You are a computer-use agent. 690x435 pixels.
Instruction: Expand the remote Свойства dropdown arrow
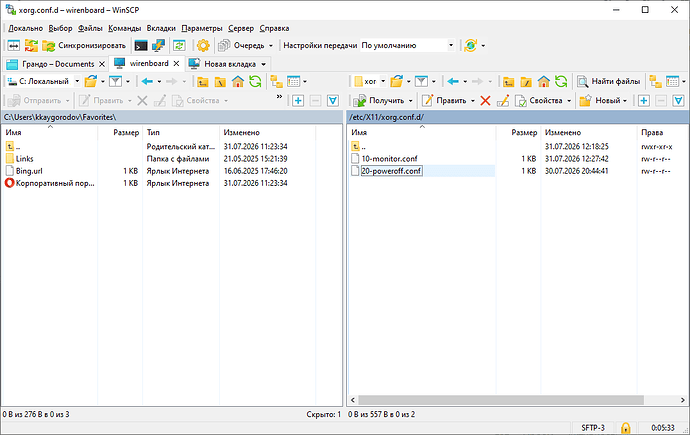point(569,101)
